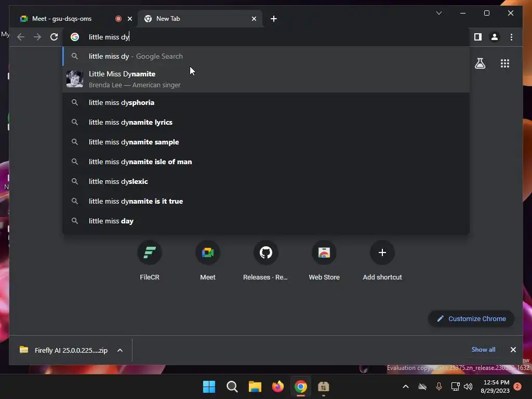Dismiss the downloads bar
Screen dimensions: 532x399
pos(513,350)
